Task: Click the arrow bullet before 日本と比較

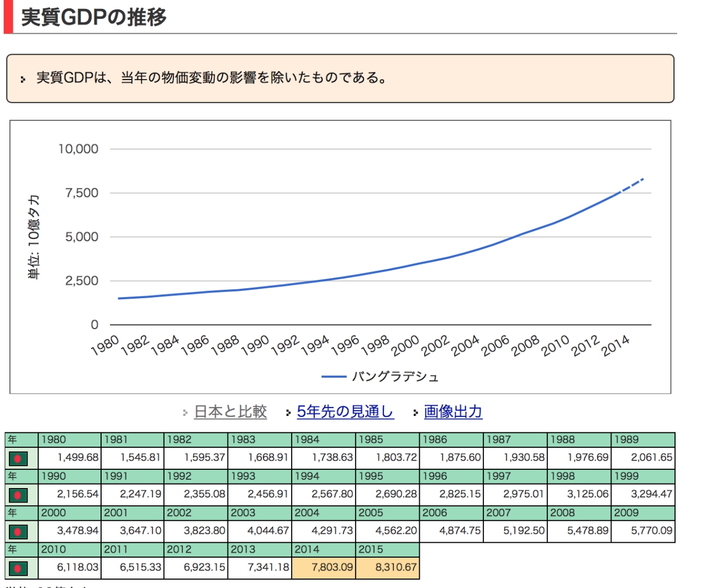Action: (x=186, y=412)
